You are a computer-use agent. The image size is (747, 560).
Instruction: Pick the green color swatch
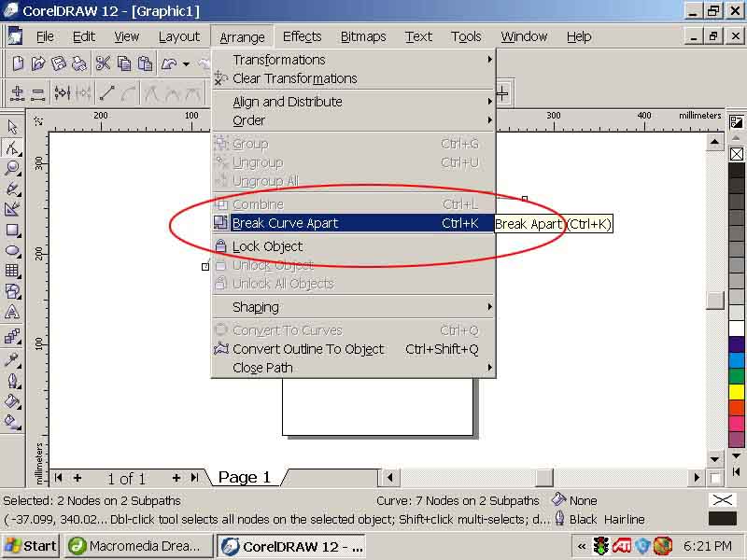[737, 376]
